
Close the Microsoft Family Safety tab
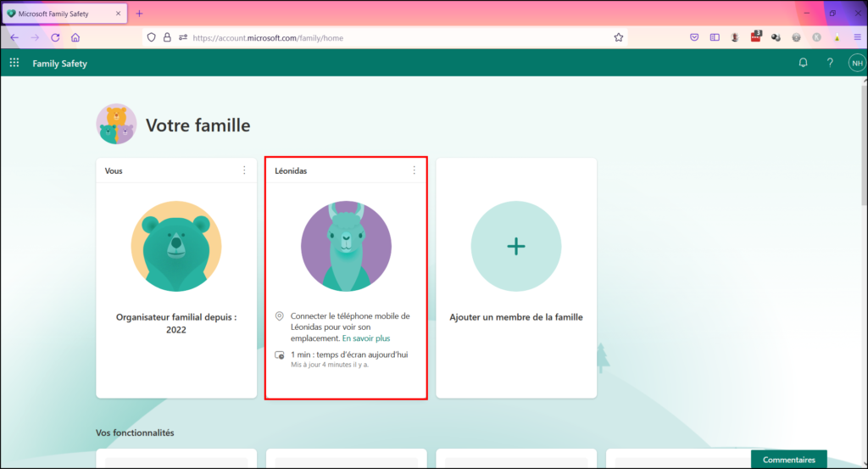point(118,14)
